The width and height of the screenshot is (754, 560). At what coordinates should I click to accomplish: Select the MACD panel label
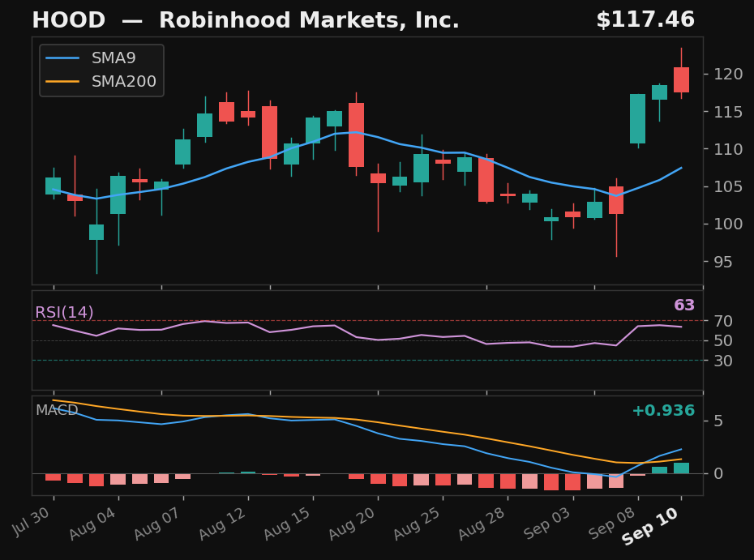click(57, 410)
